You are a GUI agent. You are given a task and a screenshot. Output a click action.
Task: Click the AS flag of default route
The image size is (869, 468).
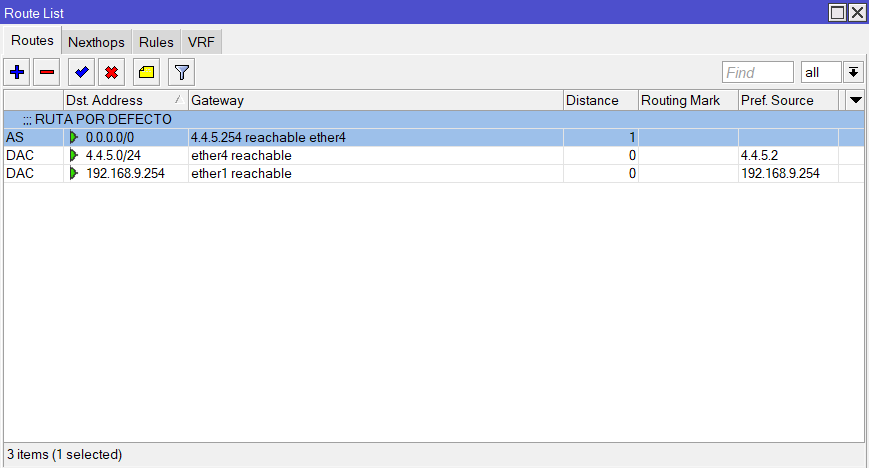tap(15, 137)
